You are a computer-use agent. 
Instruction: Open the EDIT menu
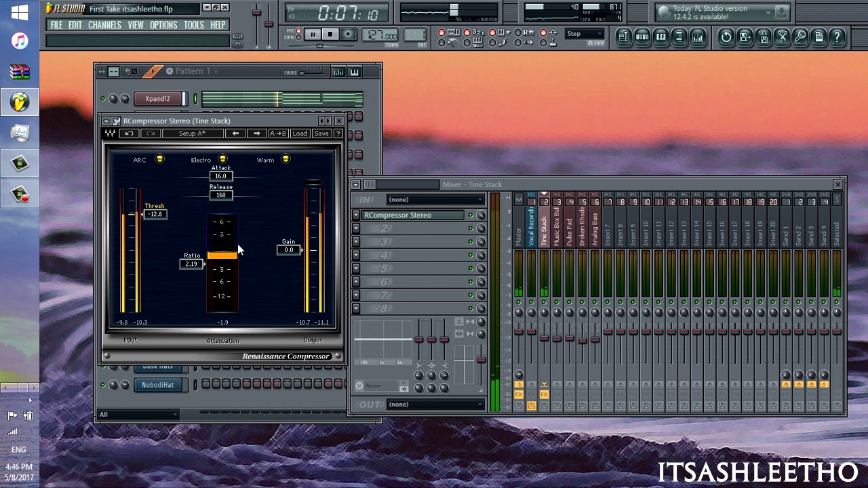pyautogui.click(x=75, y=25)
